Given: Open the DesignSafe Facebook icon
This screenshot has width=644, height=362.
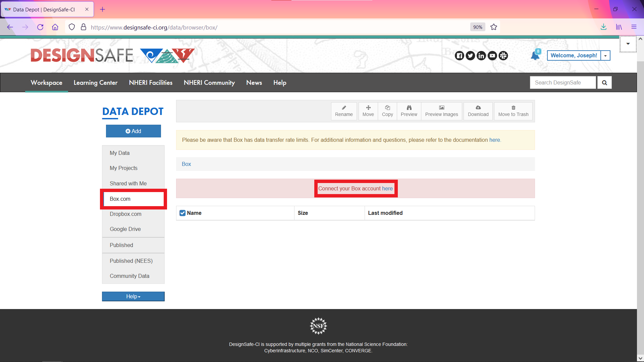Looking at the screenshot, I should coord(459,56).
